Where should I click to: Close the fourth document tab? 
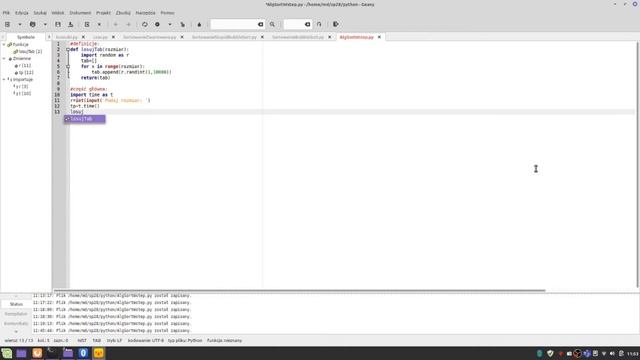262,37
